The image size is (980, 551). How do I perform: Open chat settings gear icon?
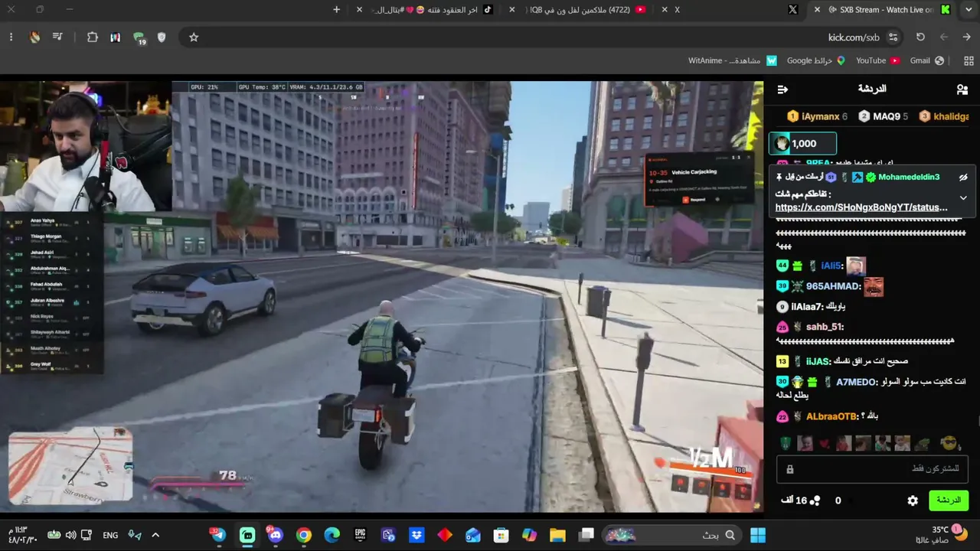[913, 500]
